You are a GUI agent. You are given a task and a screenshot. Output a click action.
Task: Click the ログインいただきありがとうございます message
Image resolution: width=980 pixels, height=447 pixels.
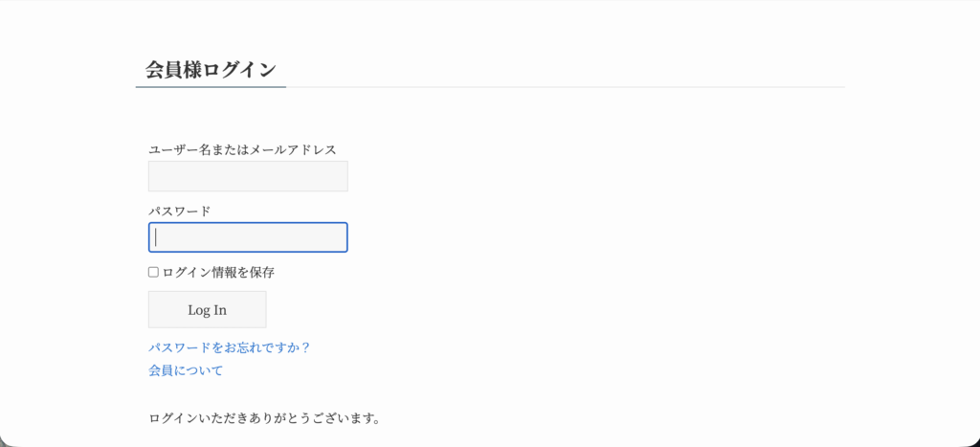[x=265, y=418]
